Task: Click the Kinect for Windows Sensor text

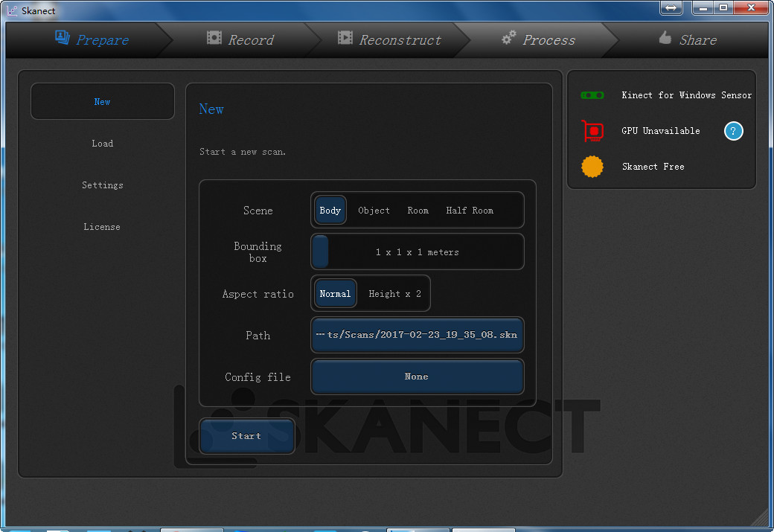Action: (x=687, y=94)
